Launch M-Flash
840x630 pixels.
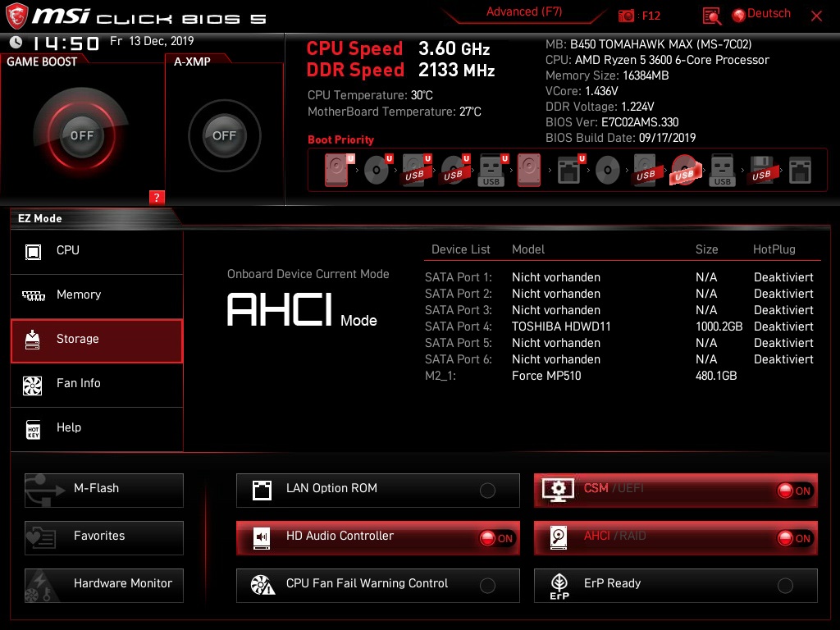104,491
